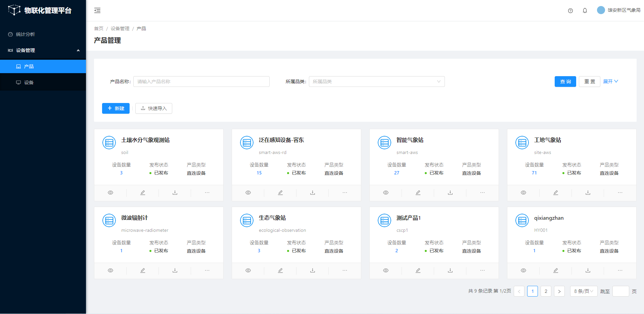Open the help question mark icon
This screenshot has width=644, height=314.
point(570,11)
